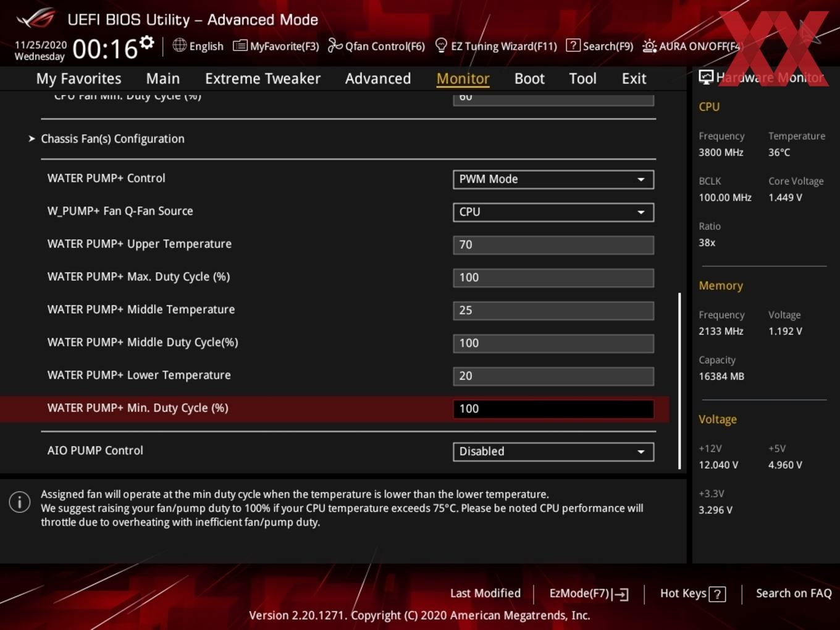Image resolution: width=840 pixels, height=630 pixels.
Task: Click WATER PUMP+ Upper Temperature field
Action: pyautogui.click(x=553, y=245)
